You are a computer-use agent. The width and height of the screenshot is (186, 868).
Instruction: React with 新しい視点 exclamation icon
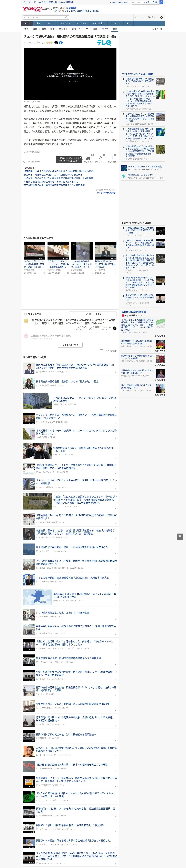112,159
